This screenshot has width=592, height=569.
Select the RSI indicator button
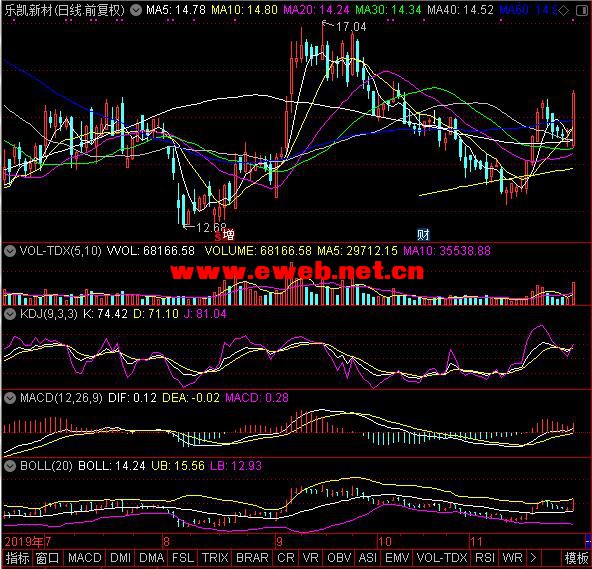tap(484, 558)
